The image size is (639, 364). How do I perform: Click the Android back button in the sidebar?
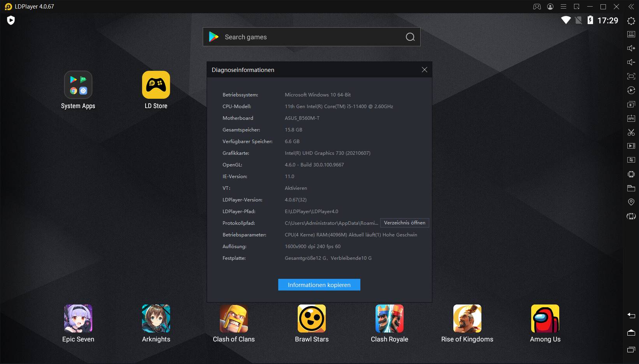click(631, 315)
